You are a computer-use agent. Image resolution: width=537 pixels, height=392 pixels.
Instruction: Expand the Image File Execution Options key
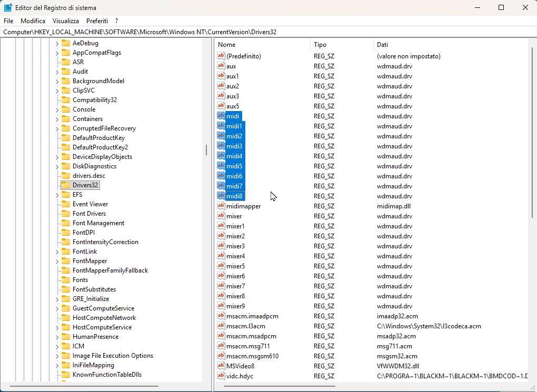coord(57,356)
